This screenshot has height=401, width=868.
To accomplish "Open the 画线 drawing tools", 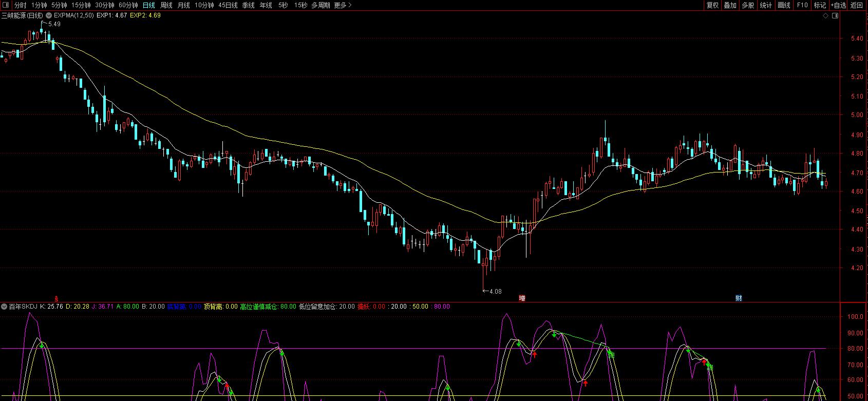I will [784, 5].
